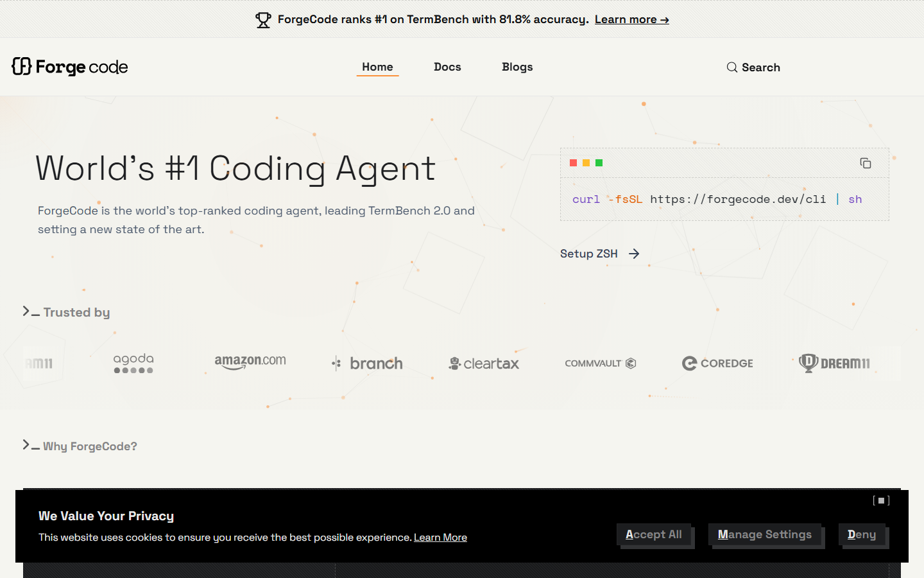This screenshot has width=924, height=578.
Task: Click the ForgeCode logo
Action: [69, 67]
